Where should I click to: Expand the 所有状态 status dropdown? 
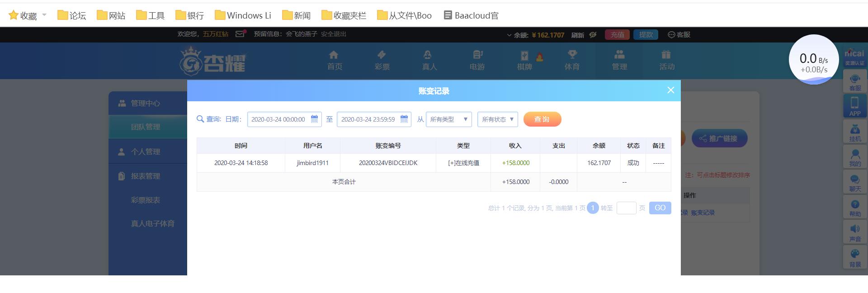click(x=498, y=119)
